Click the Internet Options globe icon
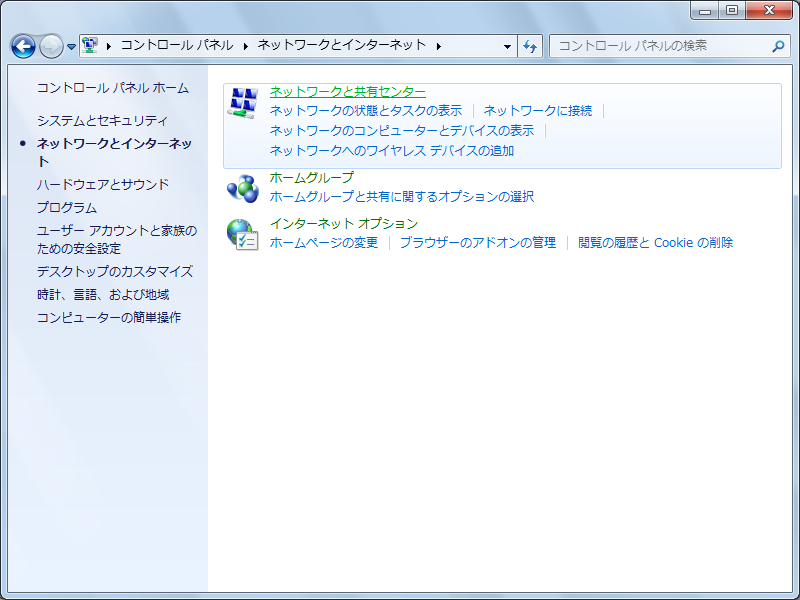 pos(242,235)
